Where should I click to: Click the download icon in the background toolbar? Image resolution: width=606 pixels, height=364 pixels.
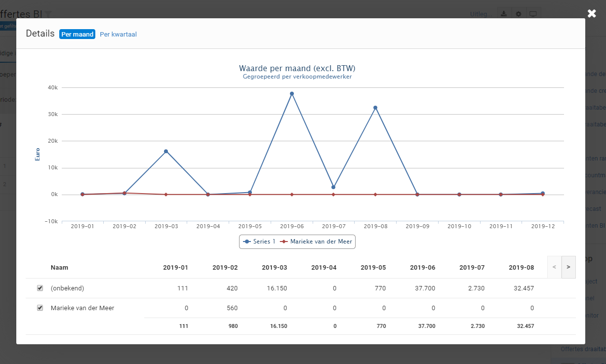point(503,14)
